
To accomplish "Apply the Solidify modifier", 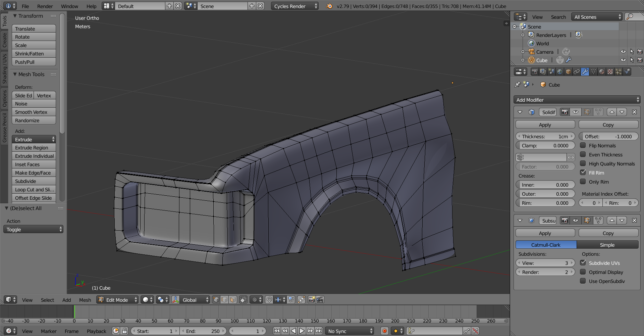I will click(x=545, y=125).
